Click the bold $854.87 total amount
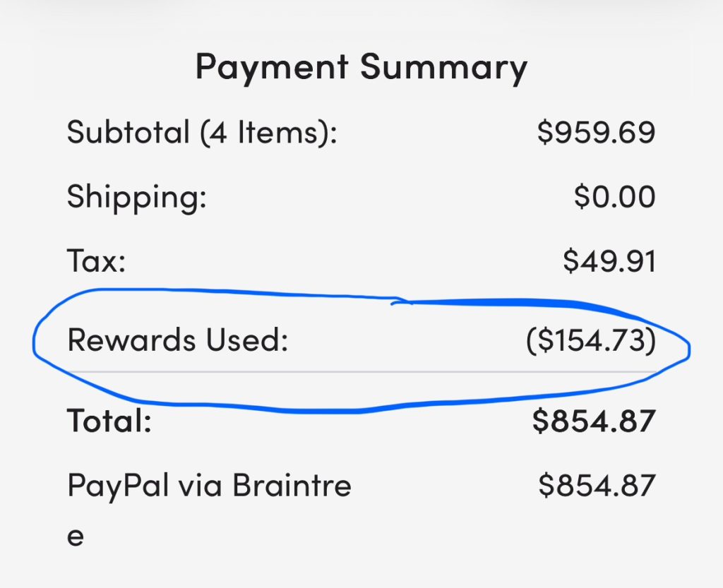Screen dimensions: 723x588 click(594, 421)
